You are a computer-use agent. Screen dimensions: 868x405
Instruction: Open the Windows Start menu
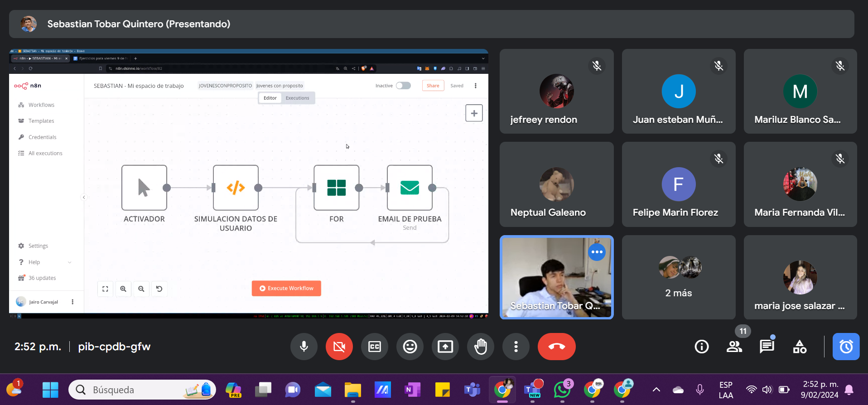pos(50,390)
